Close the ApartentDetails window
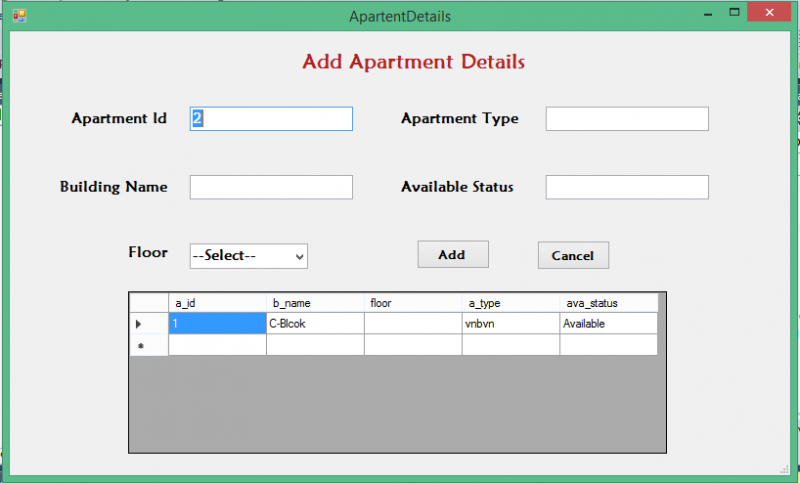Screen dimensions: 800x483 coord(769,12)
